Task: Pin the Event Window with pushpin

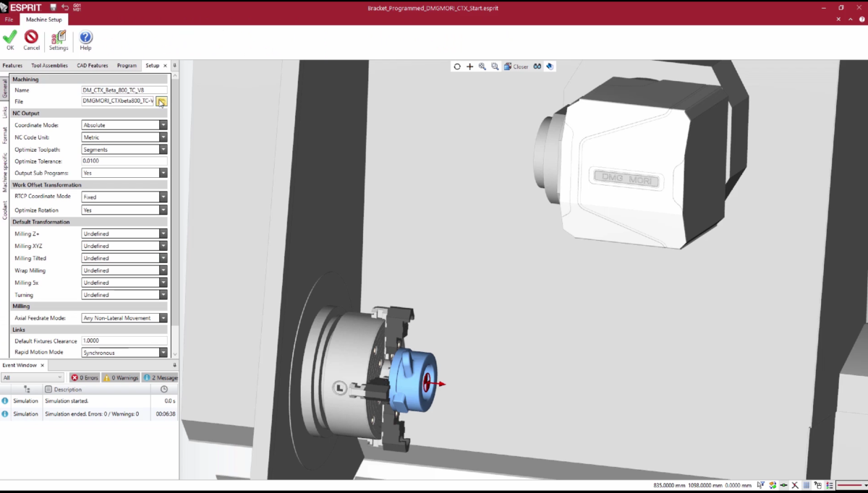Action: click(x=174, y=365)
